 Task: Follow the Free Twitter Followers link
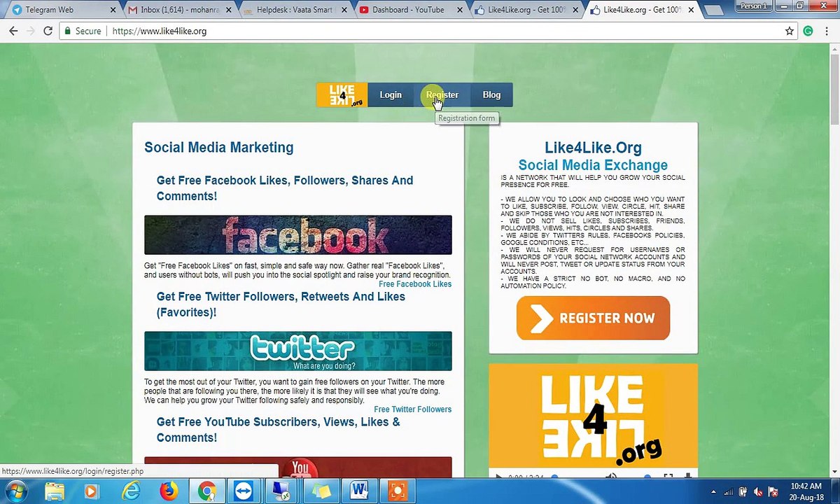(x=413, y=409)
